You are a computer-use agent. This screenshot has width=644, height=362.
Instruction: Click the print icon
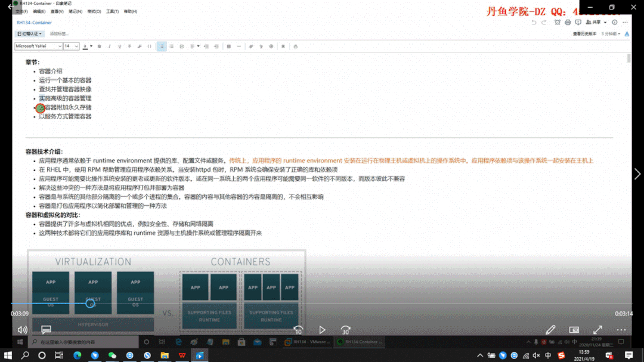tap(568, 23)
